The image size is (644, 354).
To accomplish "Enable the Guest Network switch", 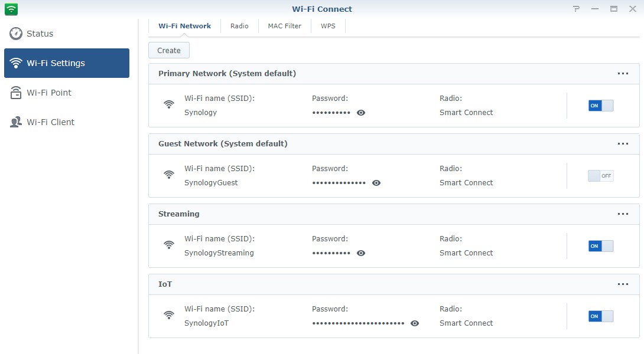I will click(601, 176).
